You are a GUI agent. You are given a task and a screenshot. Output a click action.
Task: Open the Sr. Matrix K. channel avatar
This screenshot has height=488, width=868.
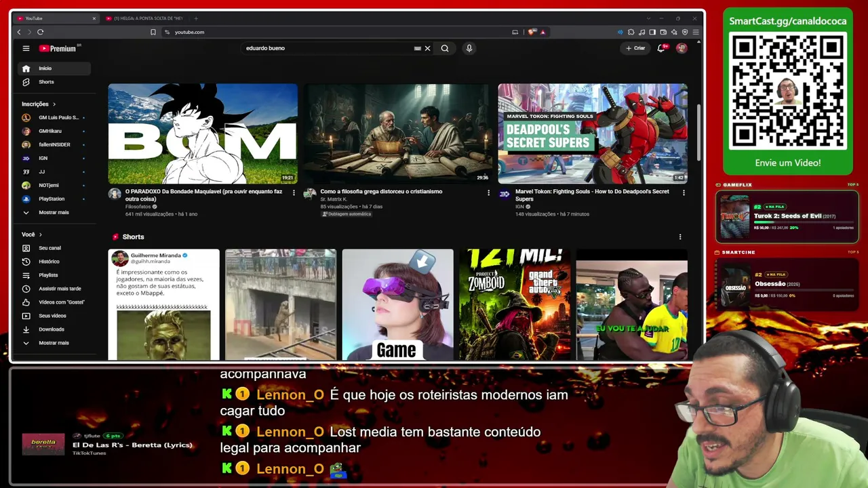click(x=310, y=194)
